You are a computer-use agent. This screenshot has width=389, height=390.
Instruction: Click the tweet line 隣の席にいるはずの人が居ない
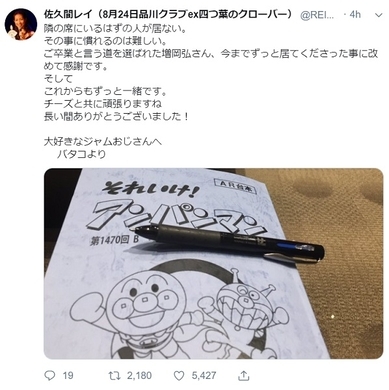[x=115, y=29]
